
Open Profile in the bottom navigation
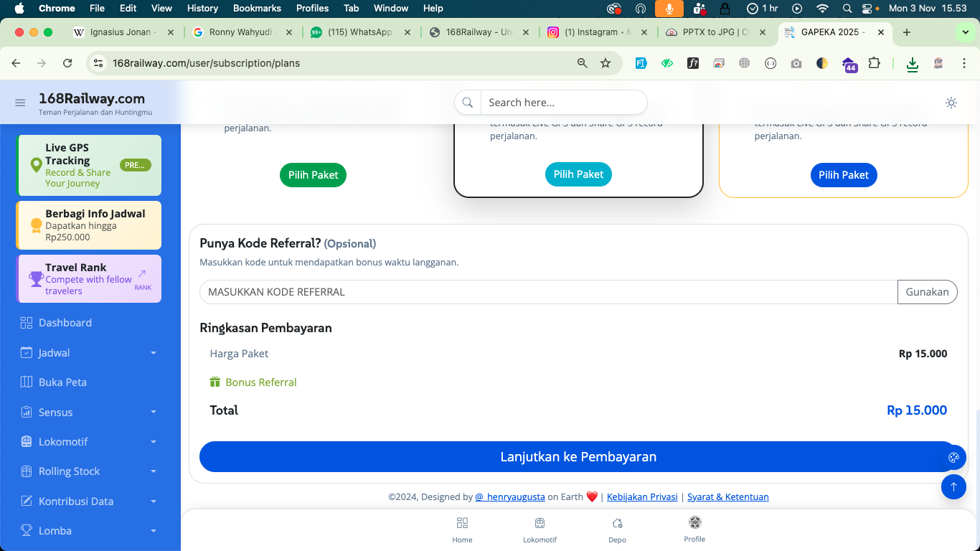click(694, 529)
